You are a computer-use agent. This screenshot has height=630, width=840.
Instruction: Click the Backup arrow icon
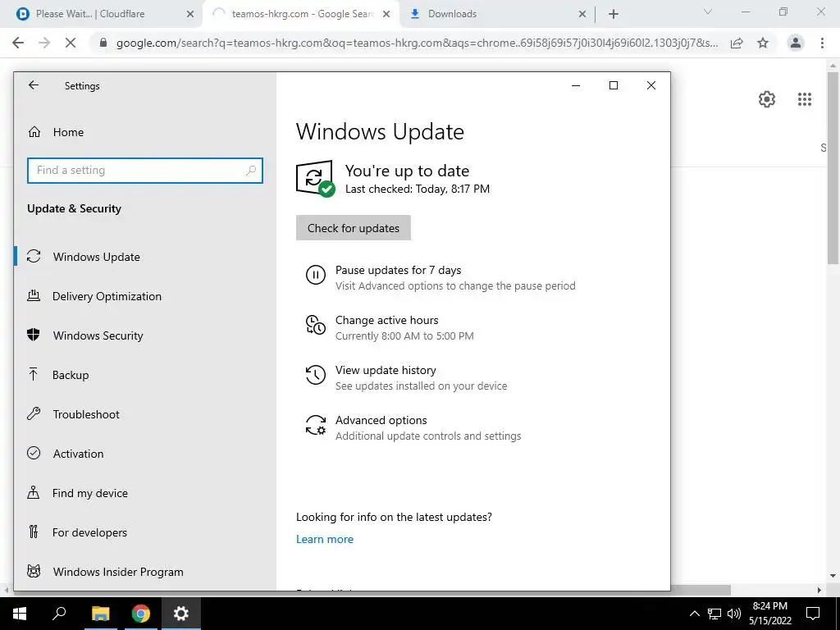click(33, 374)
